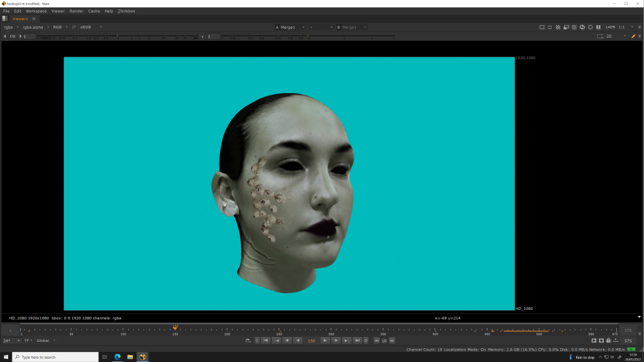Click the crosshair target icon in viewer toolbar

590,27
